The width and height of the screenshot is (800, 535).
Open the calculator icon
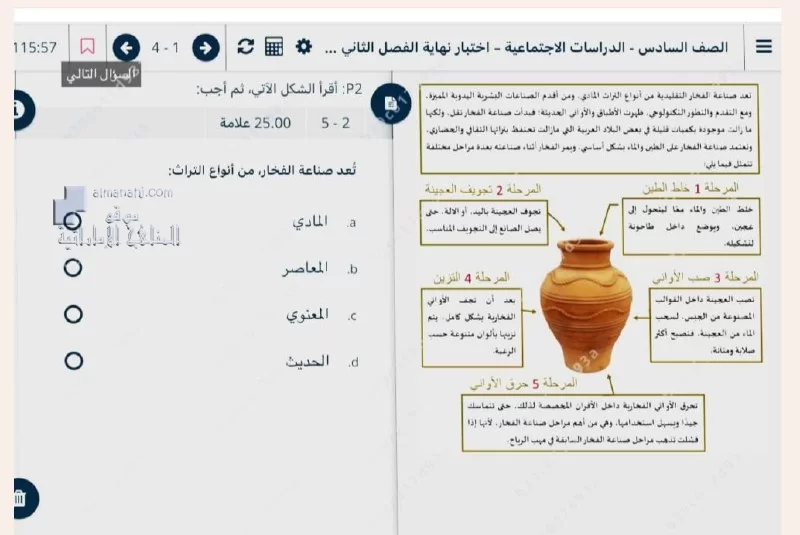coord(274,47)
